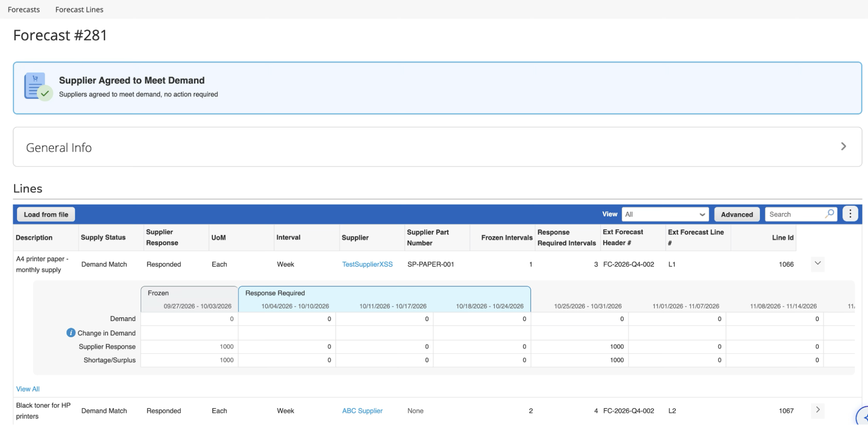Click the Change in Demand info icon
868x425 pixels.
71,333
